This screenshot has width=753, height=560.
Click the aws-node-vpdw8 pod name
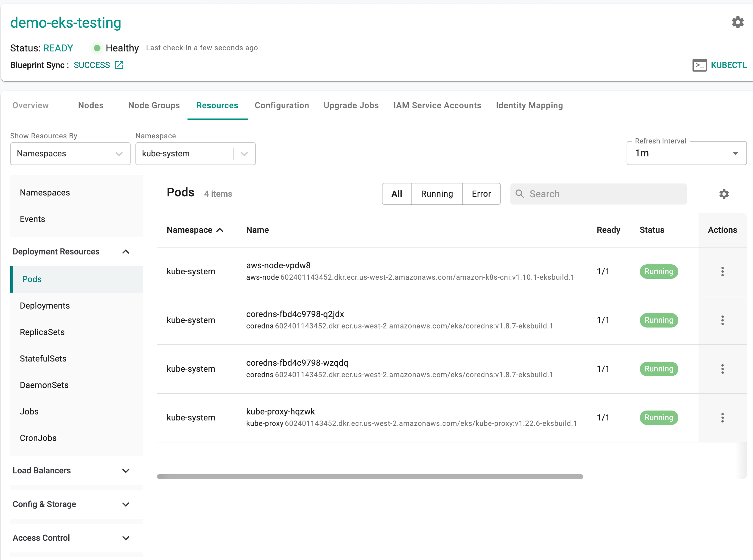[x=278, y=266]
